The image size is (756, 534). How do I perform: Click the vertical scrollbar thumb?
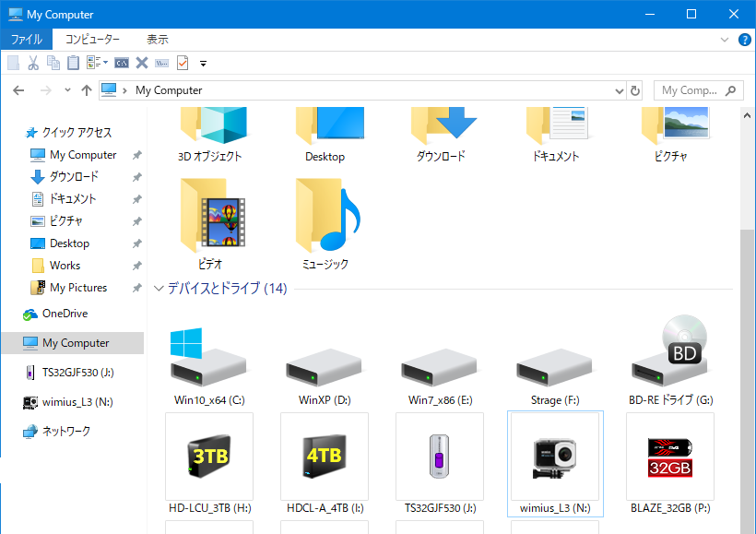tap(748, 381)
